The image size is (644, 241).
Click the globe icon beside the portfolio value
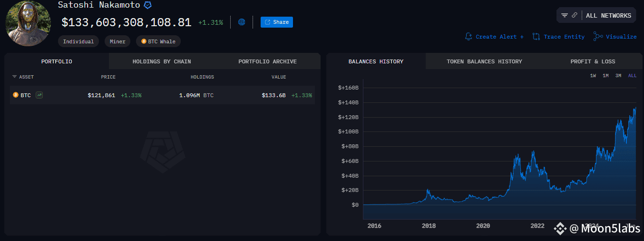coord(242,22)
